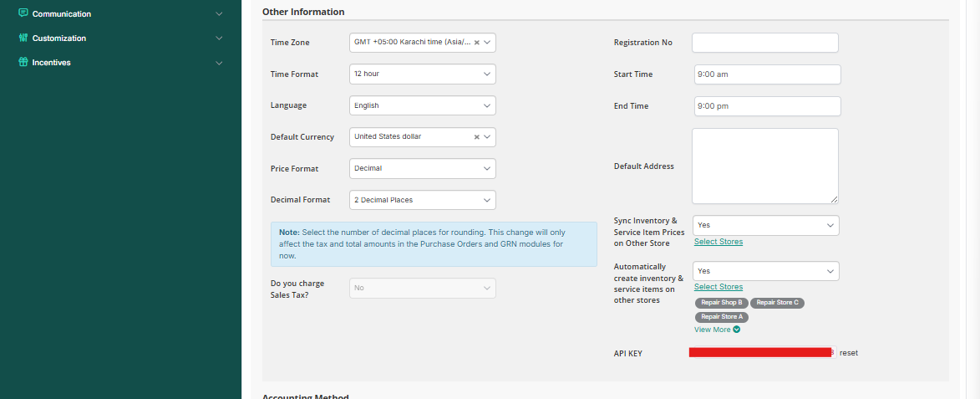Open the Price Format dropdown

[x=422, y=169]
